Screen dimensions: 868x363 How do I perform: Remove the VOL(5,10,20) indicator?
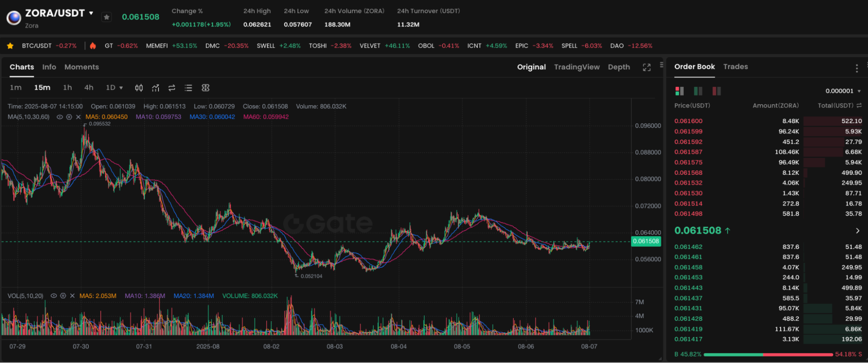point(72,296)
